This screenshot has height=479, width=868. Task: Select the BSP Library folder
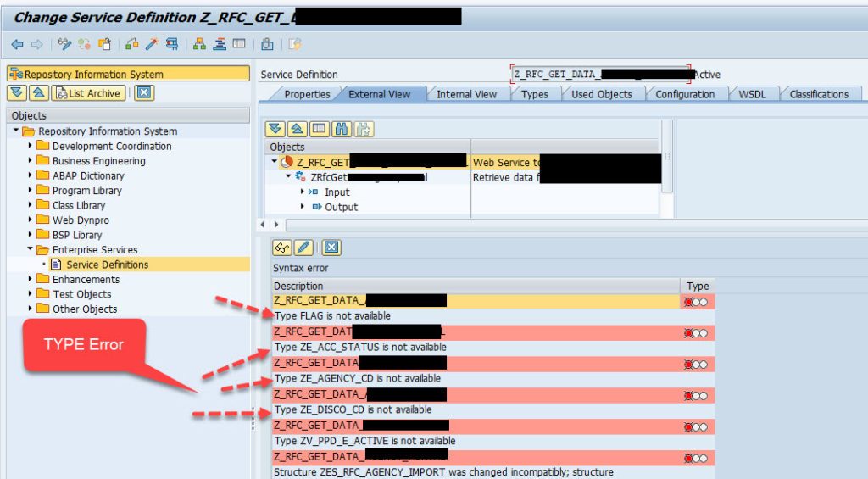pos(77,235)
